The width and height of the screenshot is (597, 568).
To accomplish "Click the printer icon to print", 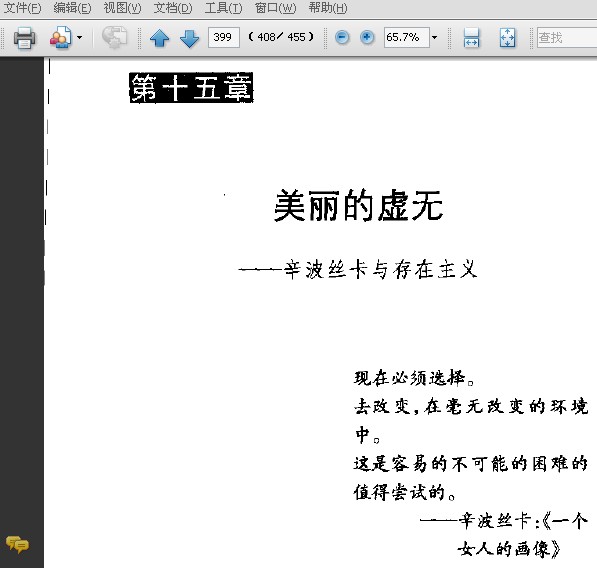I will click(x=24, y=38).
